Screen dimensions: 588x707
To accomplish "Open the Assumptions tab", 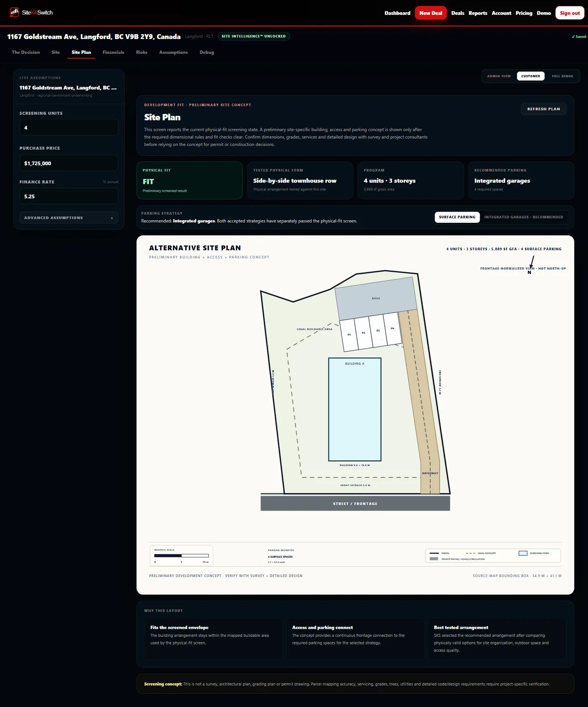I will coord(173,53).
